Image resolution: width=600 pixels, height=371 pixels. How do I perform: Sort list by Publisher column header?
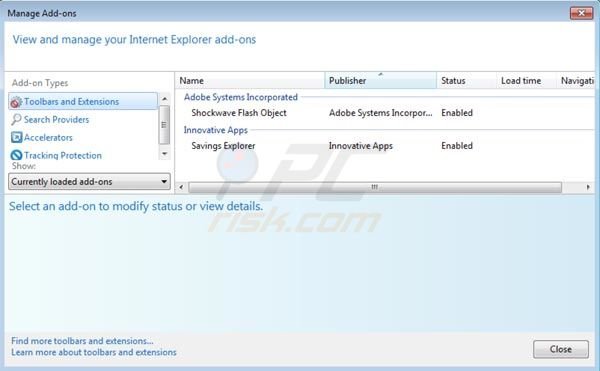pyautogui.click(x=380, y=81)
